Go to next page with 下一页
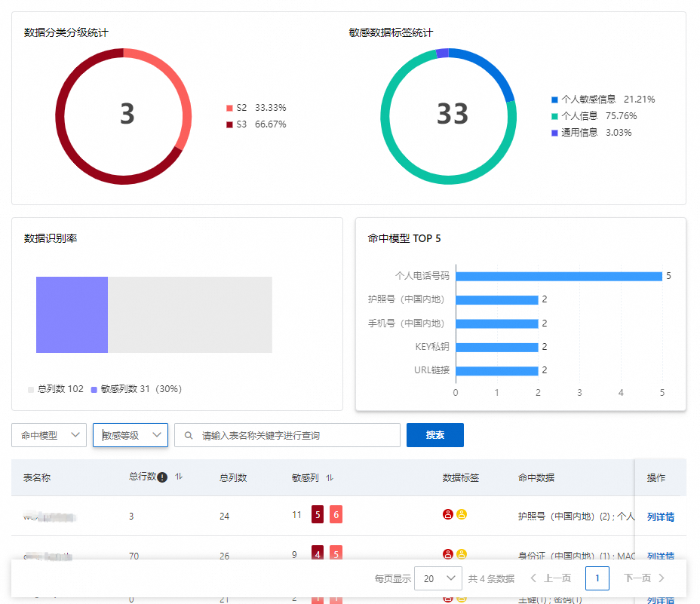Viewport: 700px width, 604px height. click(644, 578)
